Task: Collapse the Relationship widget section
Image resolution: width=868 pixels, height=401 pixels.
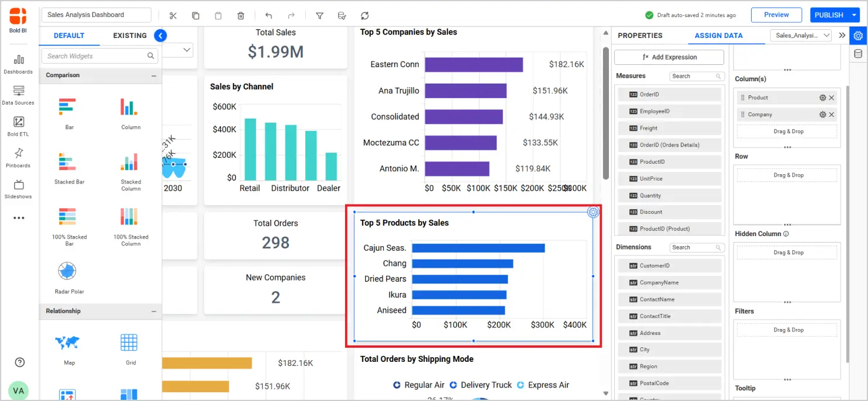Action: pyautogui.click(x=154, y=311)
